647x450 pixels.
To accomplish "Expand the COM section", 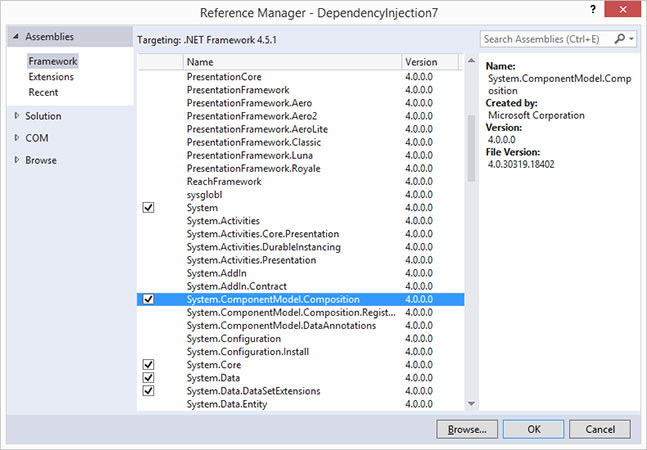I will point(17,138).
